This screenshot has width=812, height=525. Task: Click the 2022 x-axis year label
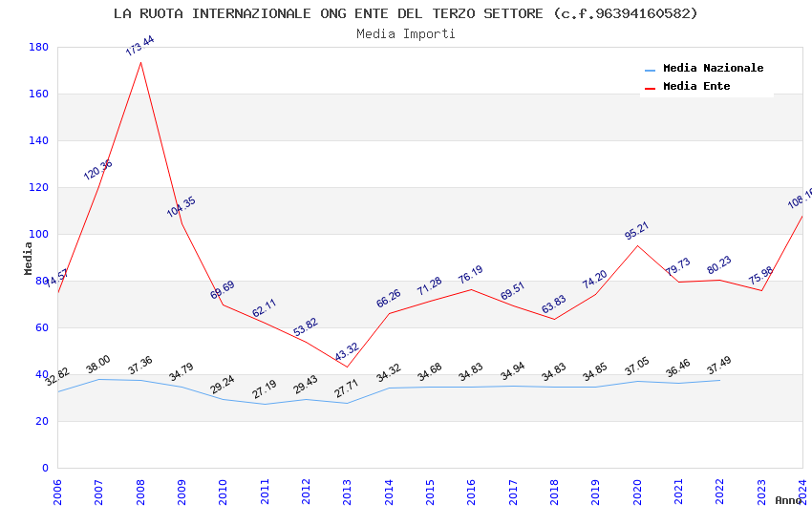pos(720,492)
